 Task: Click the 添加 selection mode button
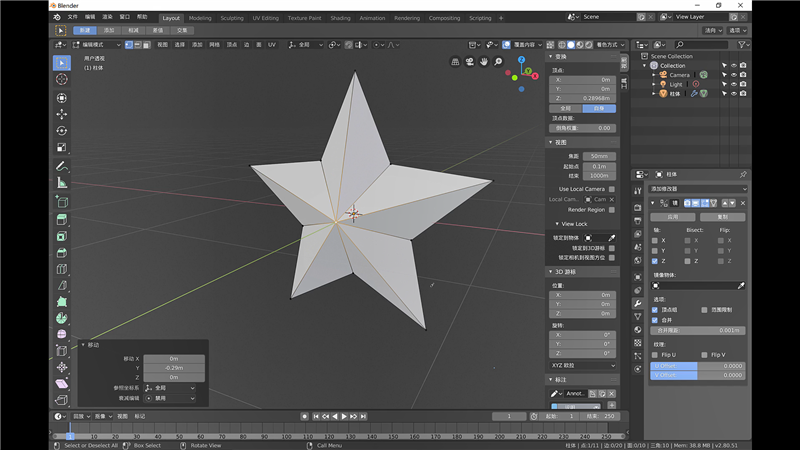109,31
